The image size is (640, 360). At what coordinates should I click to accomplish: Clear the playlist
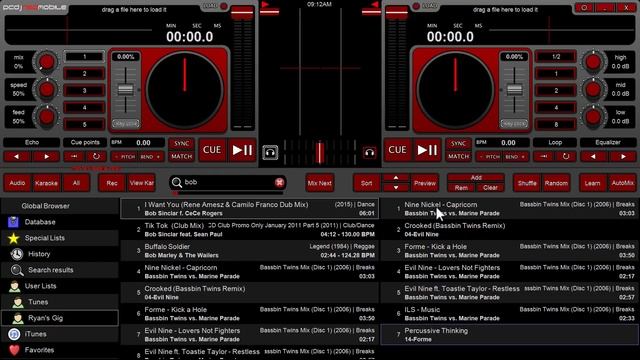tap(490, 188)
